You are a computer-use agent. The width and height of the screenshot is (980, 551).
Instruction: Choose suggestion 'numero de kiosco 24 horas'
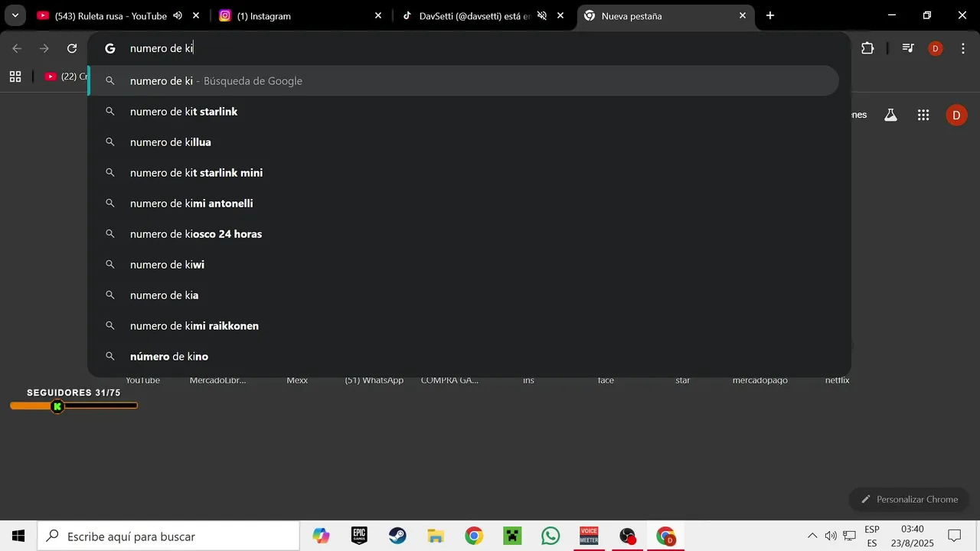pos(464,234)
